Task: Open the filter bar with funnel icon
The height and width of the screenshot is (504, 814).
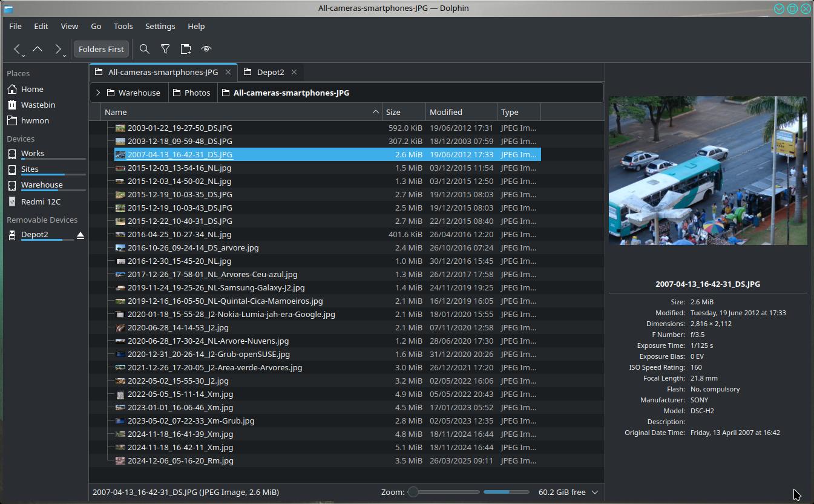Action: [165, 49]
